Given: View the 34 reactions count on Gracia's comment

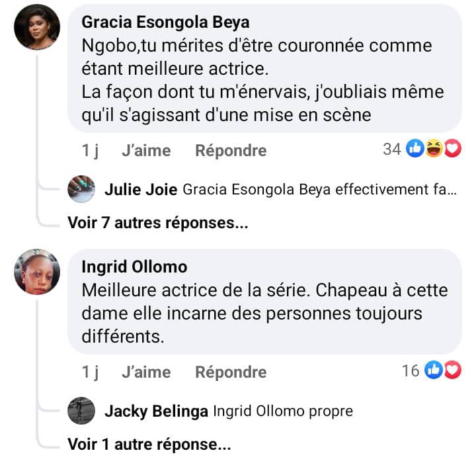Looking at the screenshot, I should click(392, 149).
